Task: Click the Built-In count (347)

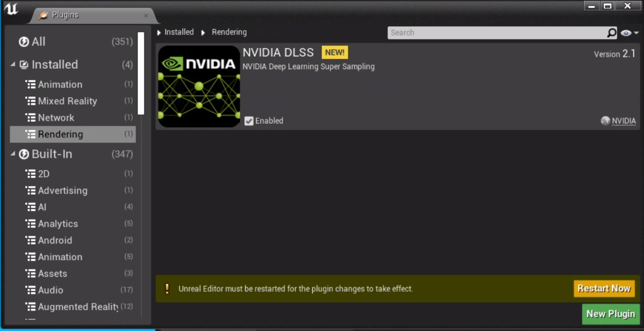Action: tap(122, 155)
